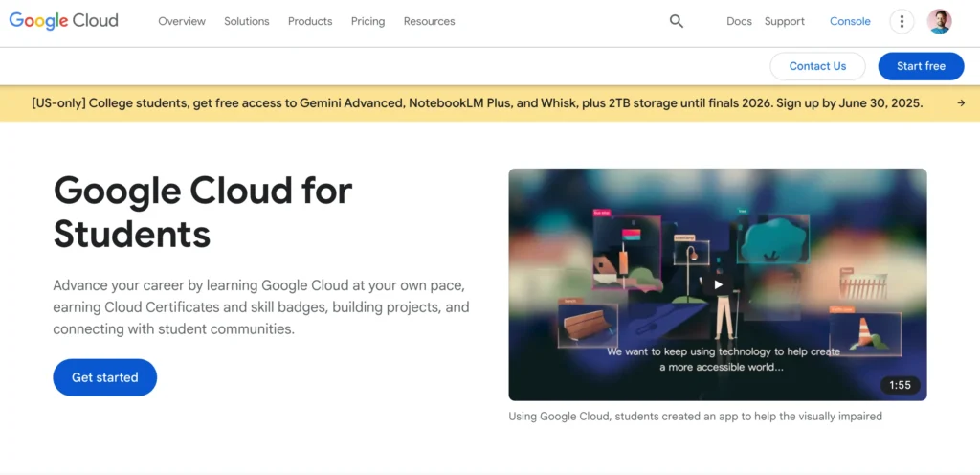The height and width of the screenshot is (475, 980).
Task: Click the Contact Us button
Action: pos(817,66)
